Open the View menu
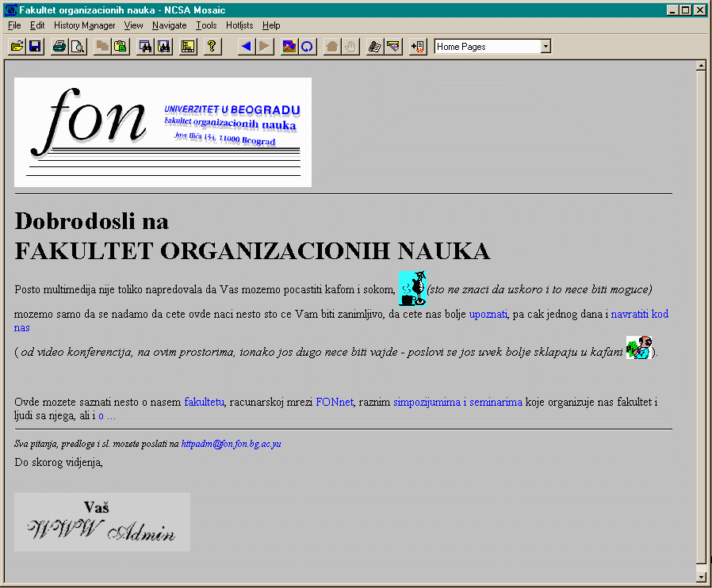This screenshot has height=588, width=712. coord(133,25)
